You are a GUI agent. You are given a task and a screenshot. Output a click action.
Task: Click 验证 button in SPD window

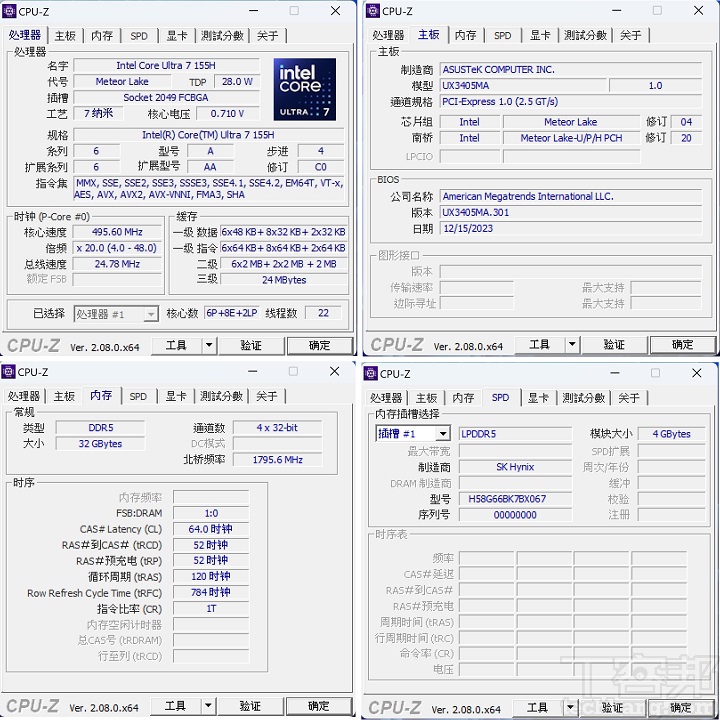613,708
